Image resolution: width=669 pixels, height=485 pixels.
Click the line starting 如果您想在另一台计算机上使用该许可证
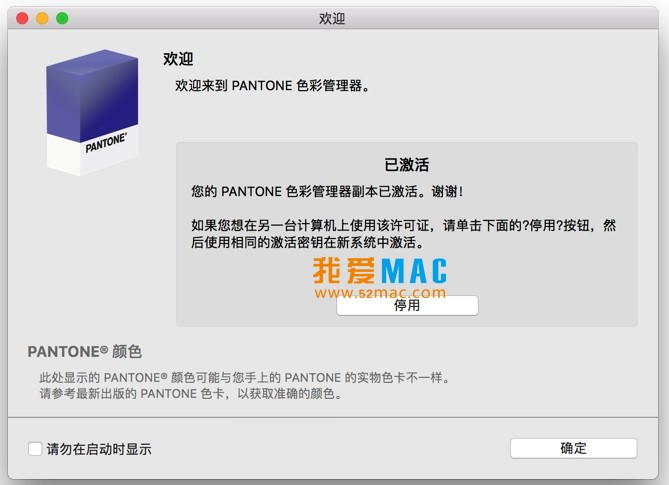[403, 225]
